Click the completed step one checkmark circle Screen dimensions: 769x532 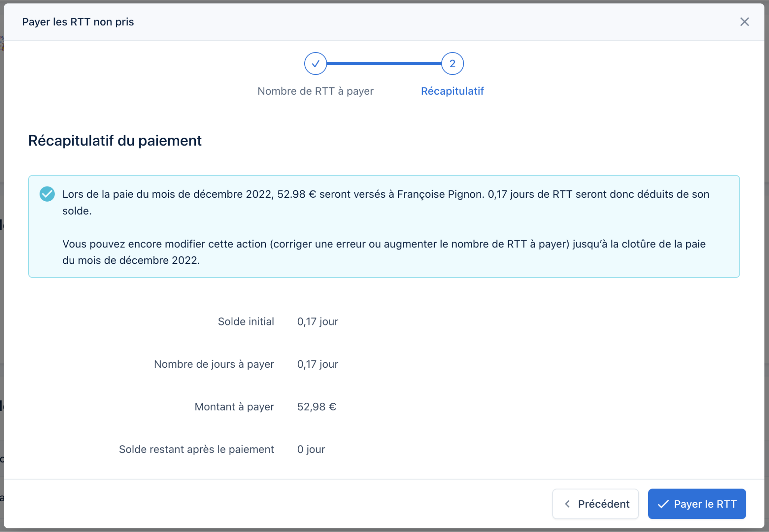(315, 63)
